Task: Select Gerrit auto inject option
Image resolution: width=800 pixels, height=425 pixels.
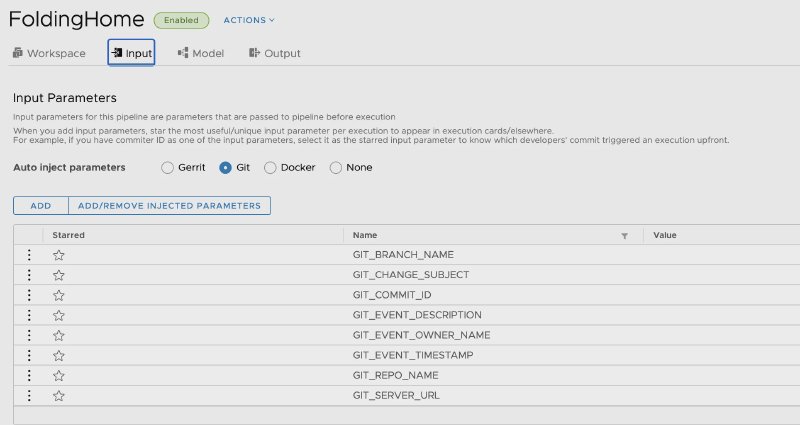Action: [167, 168]
